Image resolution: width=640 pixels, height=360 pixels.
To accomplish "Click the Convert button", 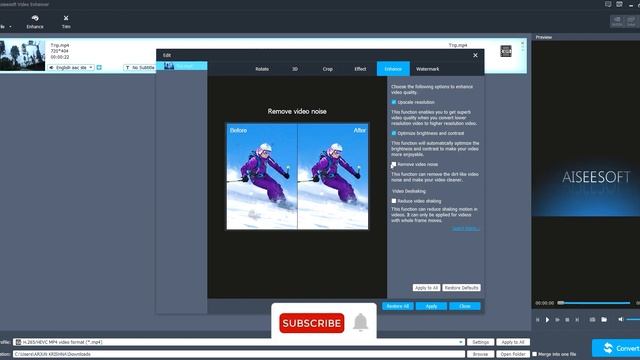I will (616, 348).
